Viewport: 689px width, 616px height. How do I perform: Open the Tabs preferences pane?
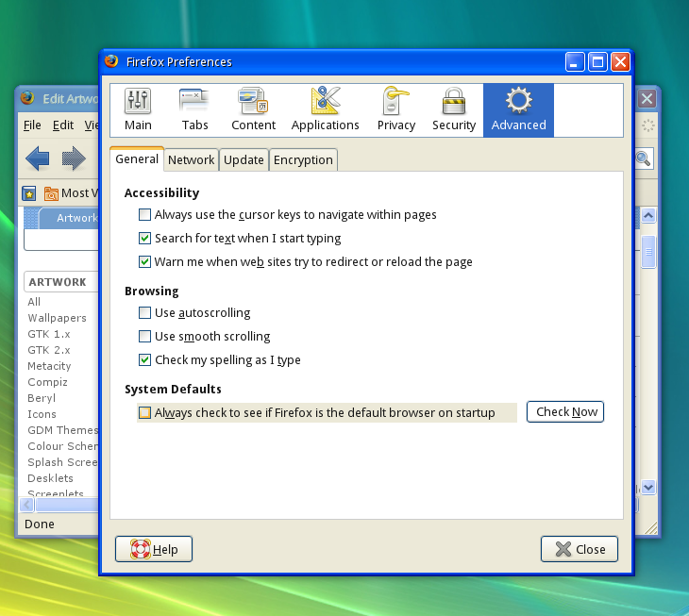pos(194,110)
